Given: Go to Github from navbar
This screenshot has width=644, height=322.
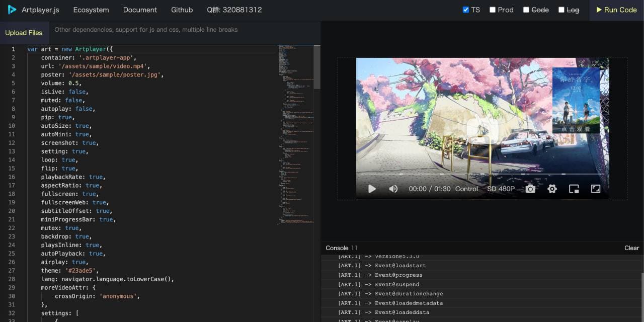Looking at the screenshot, I should [182, 10].
